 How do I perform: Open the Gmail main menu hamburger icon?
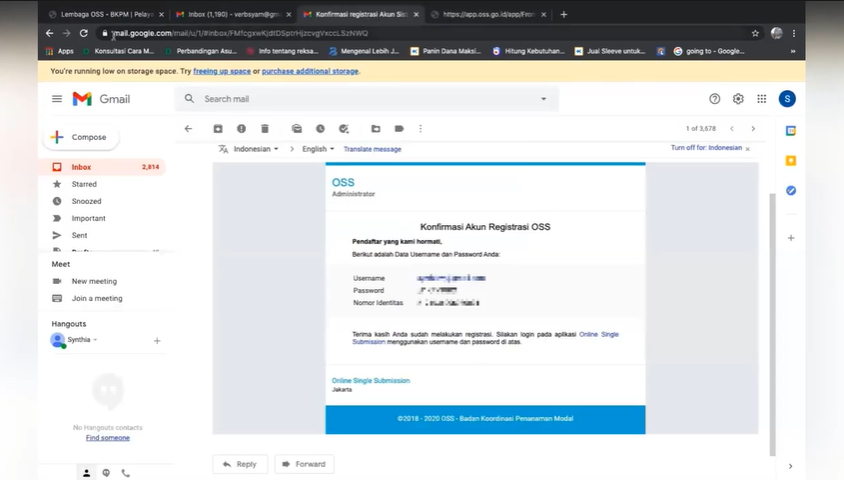(x=57, y=99)
